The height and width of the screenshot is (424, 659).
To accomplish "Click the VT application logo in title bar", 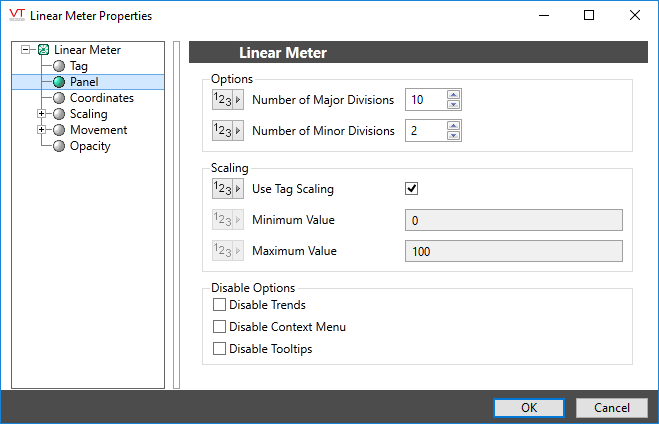I will click(16, 15).
